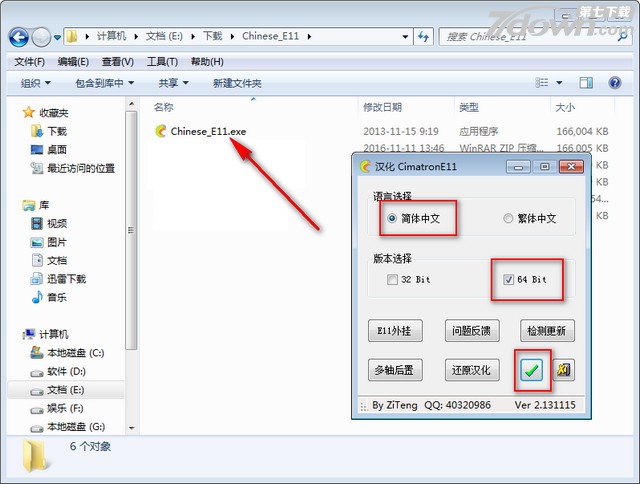Screen dimensions: 640x484
Task: Select 收藏夹 in the navigation pane
Action: pos(46,113)
